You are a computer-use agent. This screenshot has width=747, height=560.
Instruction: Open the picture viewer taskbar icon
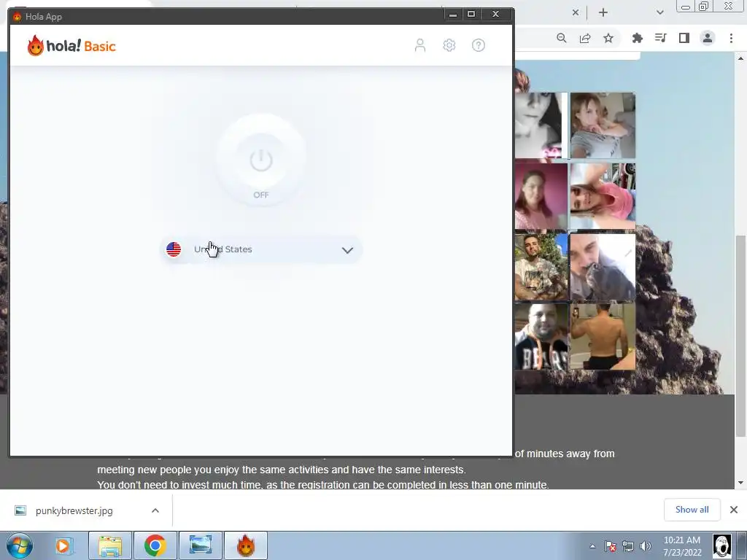point(200,545)
